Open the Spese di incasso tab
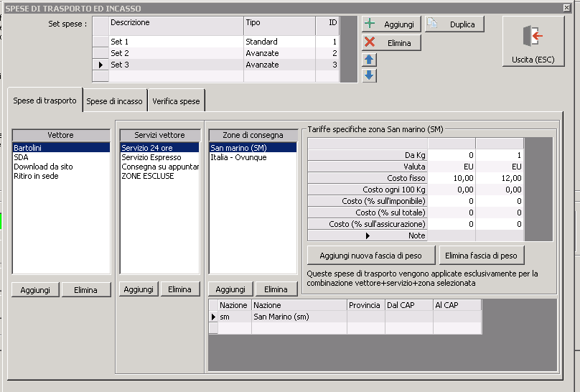The height and width of the screenshot is (392, 580). (x=114, y=101)
